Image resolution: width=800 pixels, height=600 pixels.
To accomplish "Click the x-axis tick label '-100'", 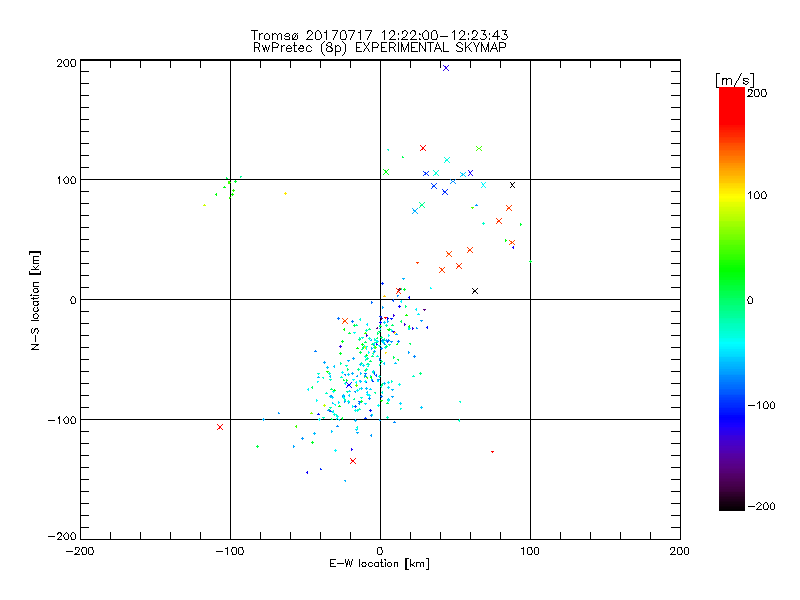I will tap(230, 552).
